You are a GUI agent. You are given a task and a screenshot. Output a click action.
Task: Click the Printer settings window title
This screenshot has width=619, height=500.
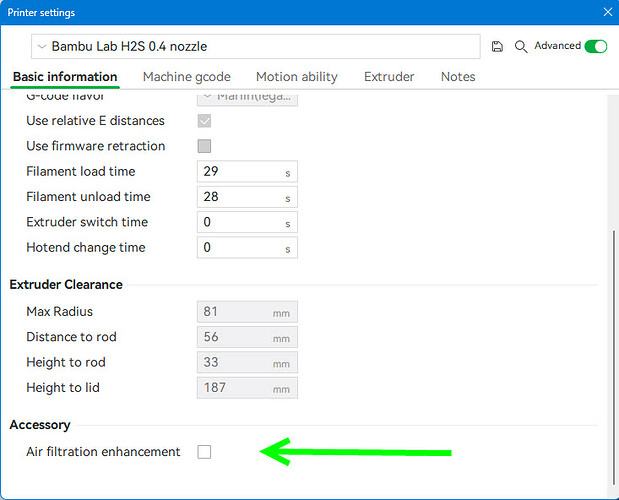[x=41, y=13]
